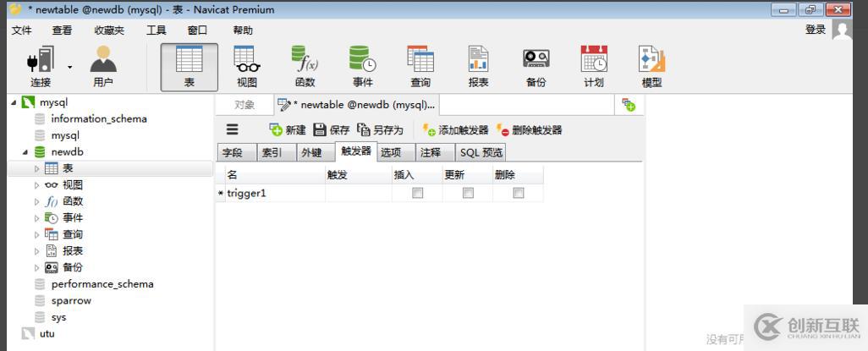This screenshot has width=868, height=351.
Task: Click the 名 column header
Action: coord(275,175)
